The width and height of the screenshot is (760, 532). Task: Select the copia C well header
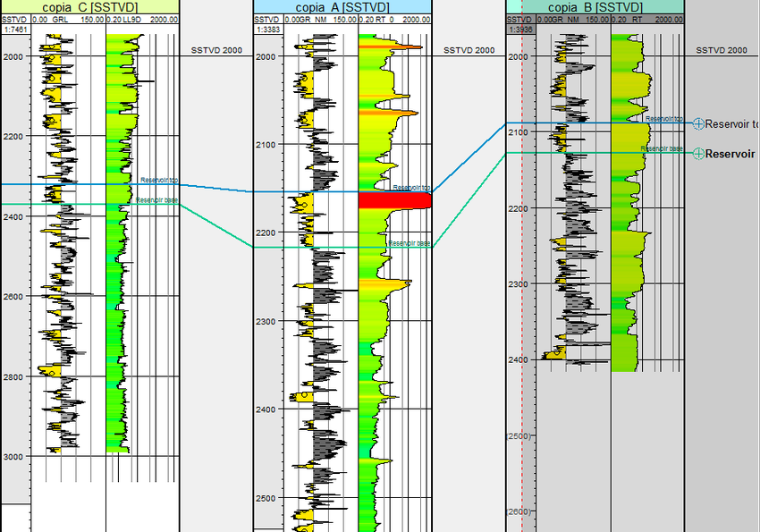coord(89,7)
